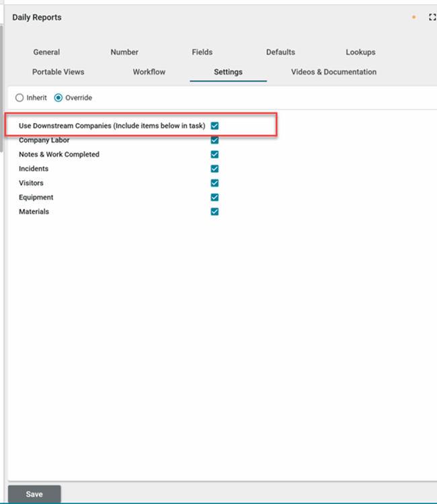The width and height of the screenshot is (437, 504).
Task: Open the General tab
Action: [x=46, y=52]
